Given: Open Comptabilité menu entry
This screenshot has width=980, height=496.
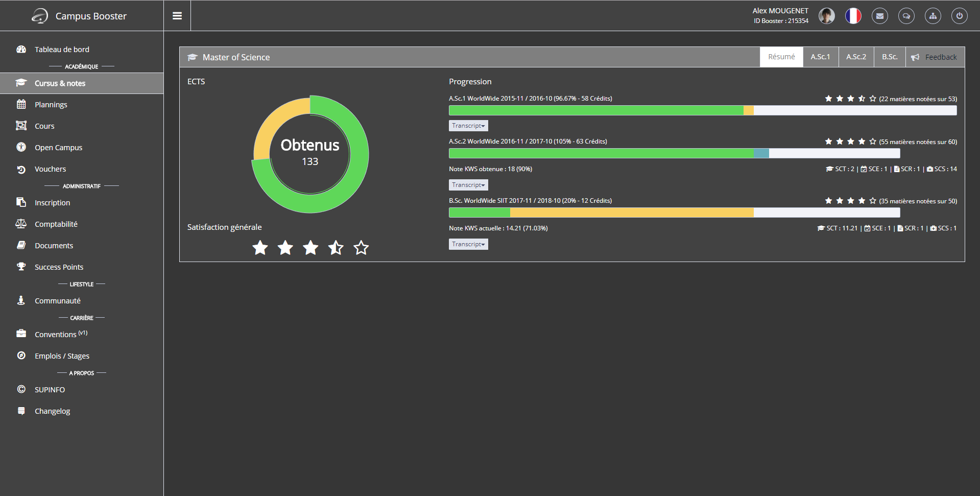Looking at the screenshot, I should (x=56, y=224).
